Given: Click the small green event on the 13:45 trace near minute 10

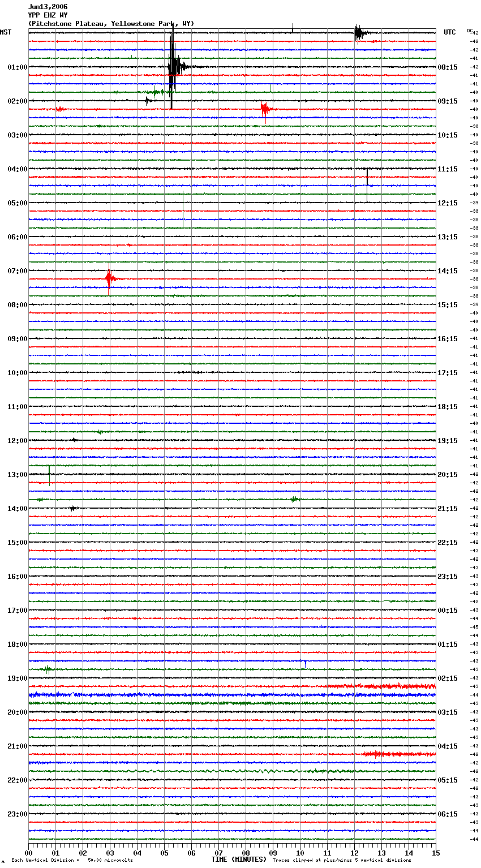Looking at the screenshot, I should [294, 499].
